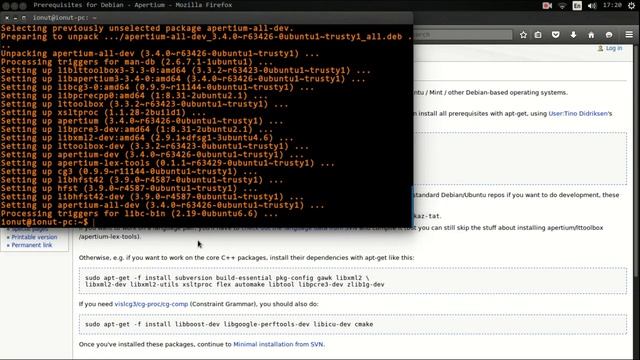Viewport: 640px width, 360px height.
Task: Open the sound volume indicator
Action: [x=592, y=6]
